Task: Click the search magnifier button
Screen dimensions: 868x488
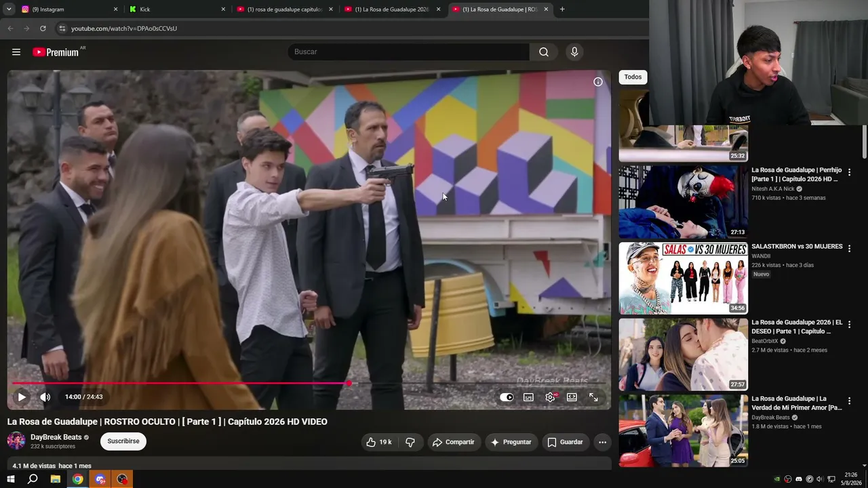Action: pyautogui.click(x=544, y=52)
